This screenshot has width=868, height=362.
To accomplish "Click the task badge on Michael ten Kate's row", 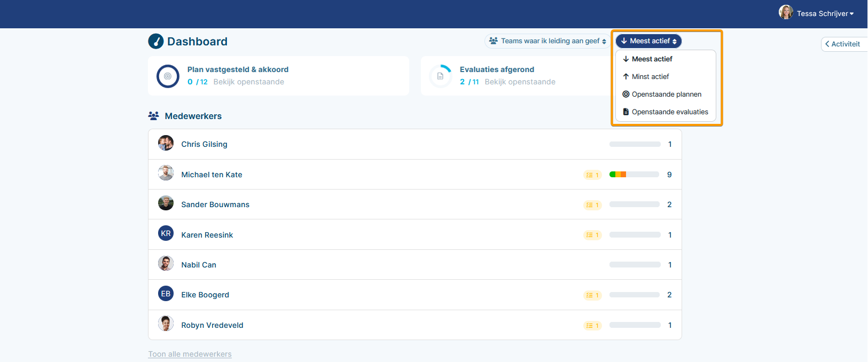I will [592, 175].
